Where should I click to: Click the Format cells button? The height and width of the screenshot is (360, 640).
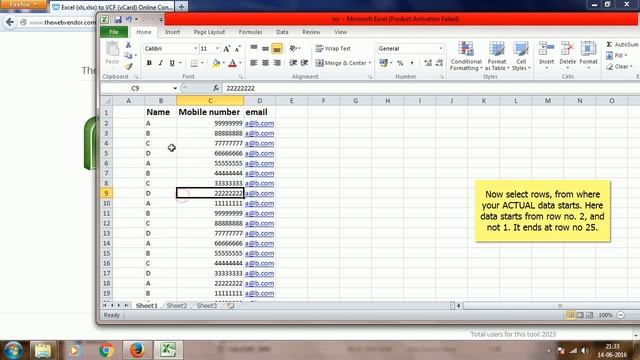(x=588, y=55)
